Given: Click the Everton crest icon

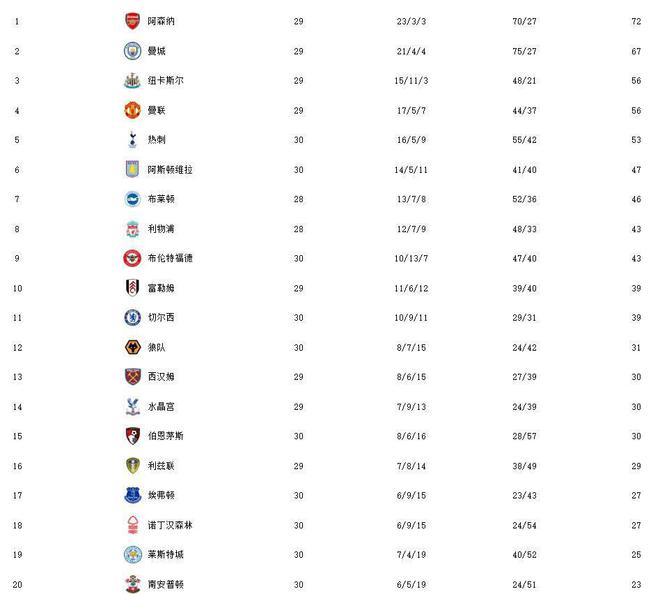Looking at the screenshot, I should coord(132,495).
